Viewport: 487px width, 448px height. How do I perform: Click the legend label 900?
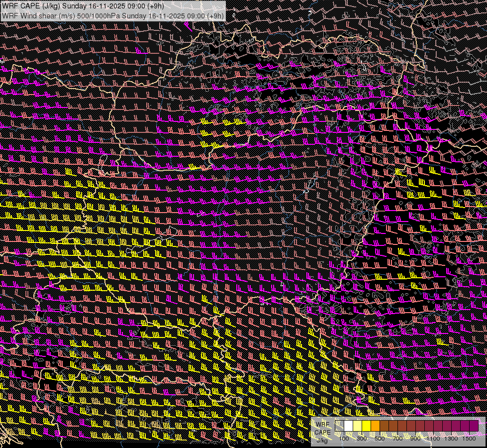[415, 439]
